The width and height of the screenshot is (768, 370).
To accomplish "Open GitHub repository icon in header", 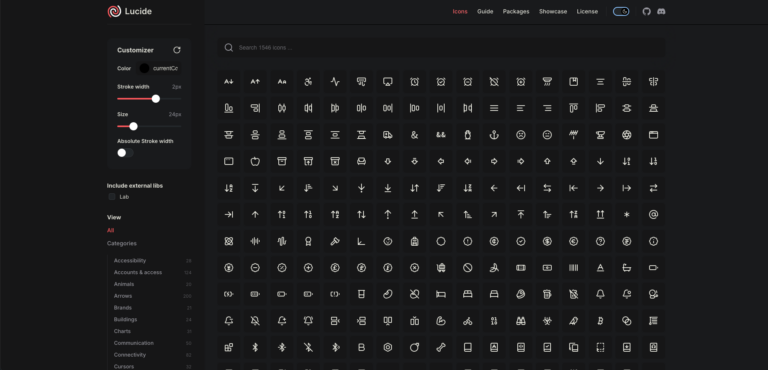I will point(647,11).
